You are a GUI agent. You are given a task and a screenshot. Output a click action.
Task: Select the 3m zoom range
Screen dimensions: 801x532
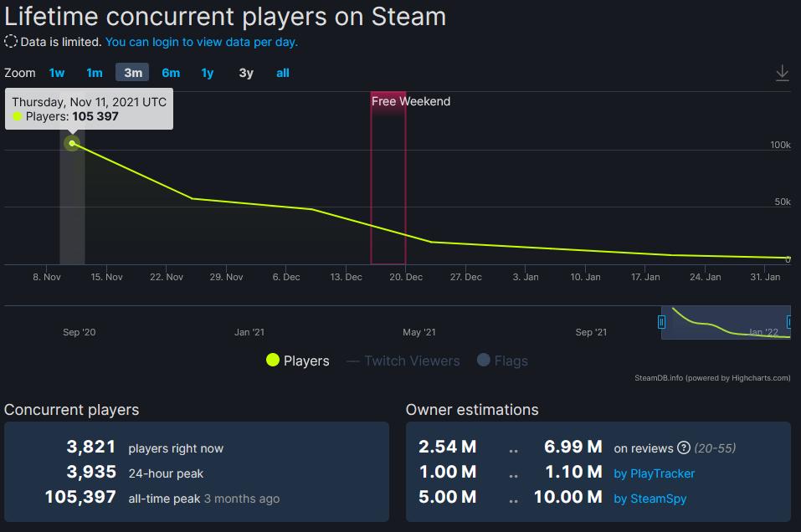132,73
